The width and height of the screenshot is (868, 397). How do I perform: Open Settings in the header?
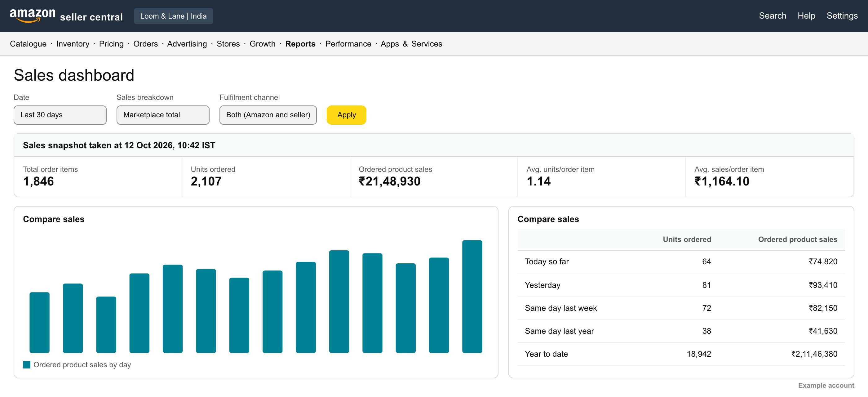pos(842,16)
